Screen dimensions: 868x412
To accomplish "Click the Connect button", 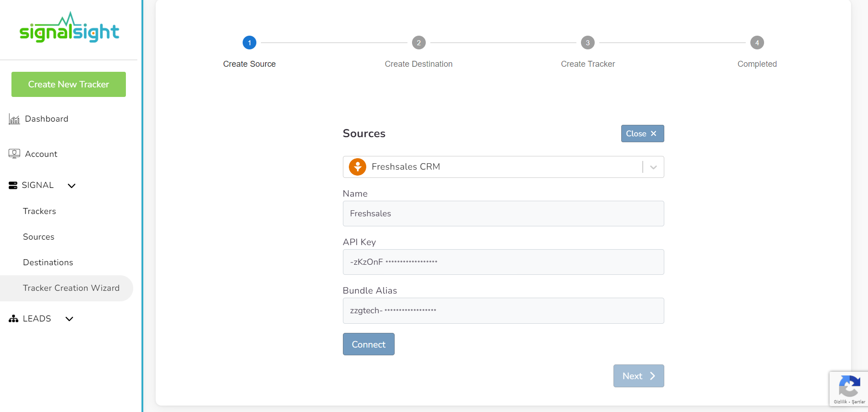I will coord(369,344).
